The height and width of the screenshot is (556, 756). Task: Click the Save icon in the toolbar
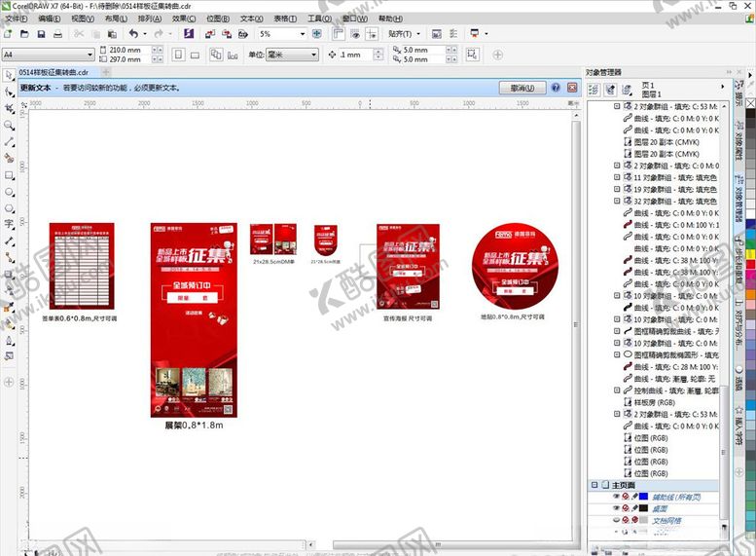(40, 34)
